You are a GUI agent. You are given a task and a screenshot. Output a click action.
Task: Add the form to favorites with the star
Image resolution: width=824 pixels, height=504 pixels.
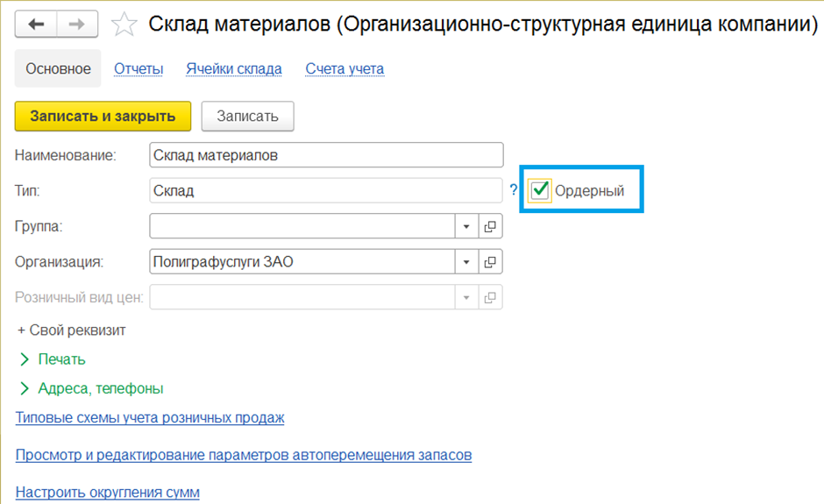(x=124, y=25)
